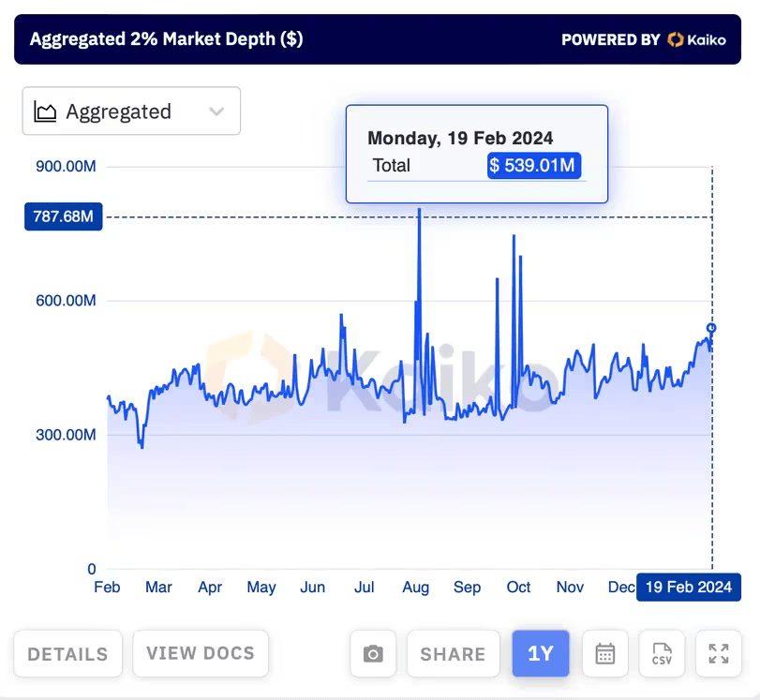Download data with the CSV icon
The image size is (760, 700).
[663, 654]
